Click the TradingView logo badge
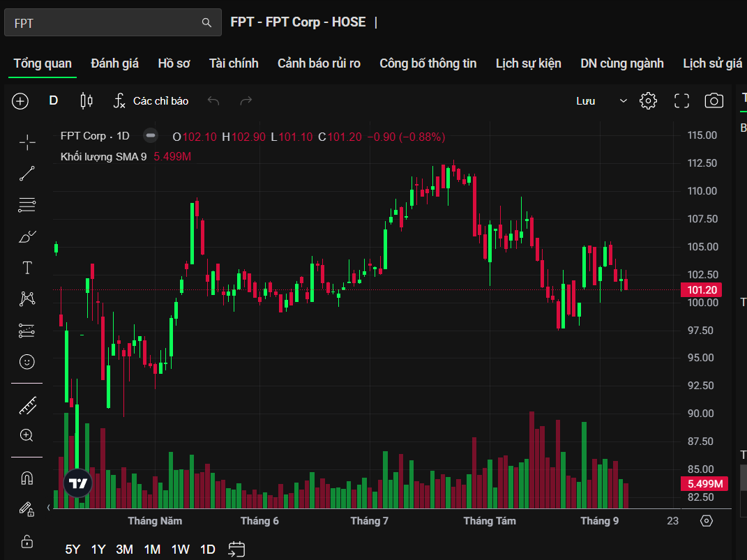This screenshot has height=560, width=747. (77, 483)
